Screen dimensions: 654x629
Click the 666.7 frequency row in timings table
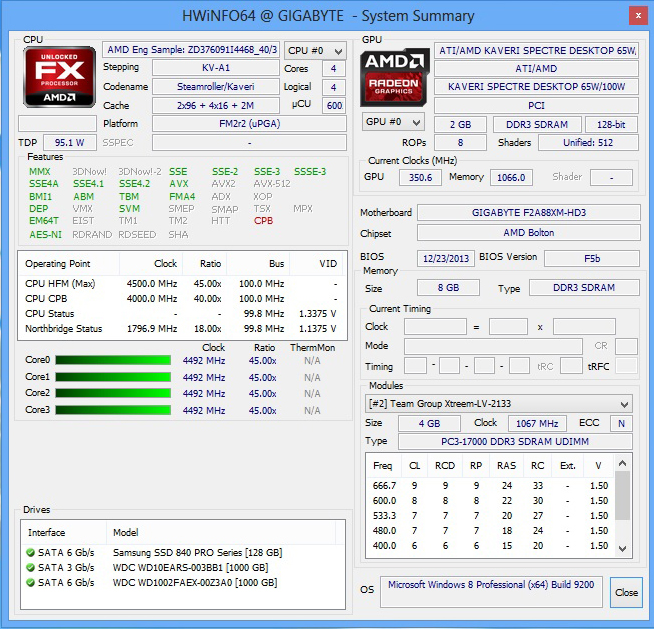(x=490, y=486)
